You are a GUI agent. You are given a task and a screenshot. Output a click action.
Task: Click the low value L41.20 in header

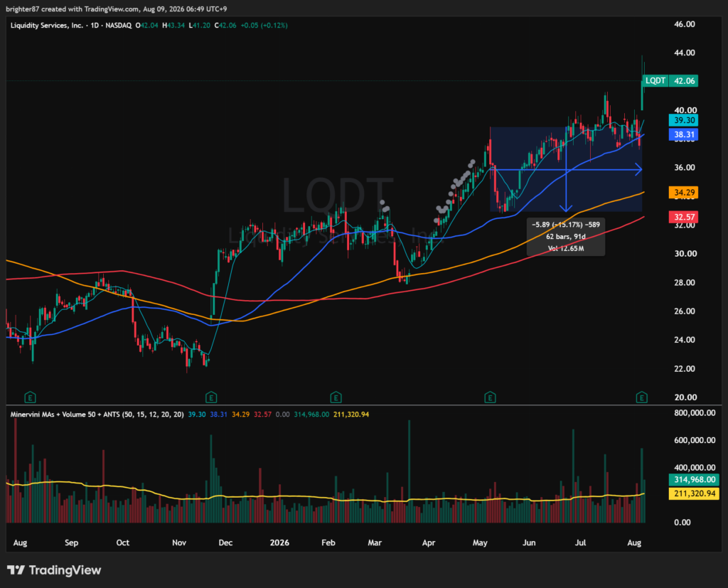200,26
